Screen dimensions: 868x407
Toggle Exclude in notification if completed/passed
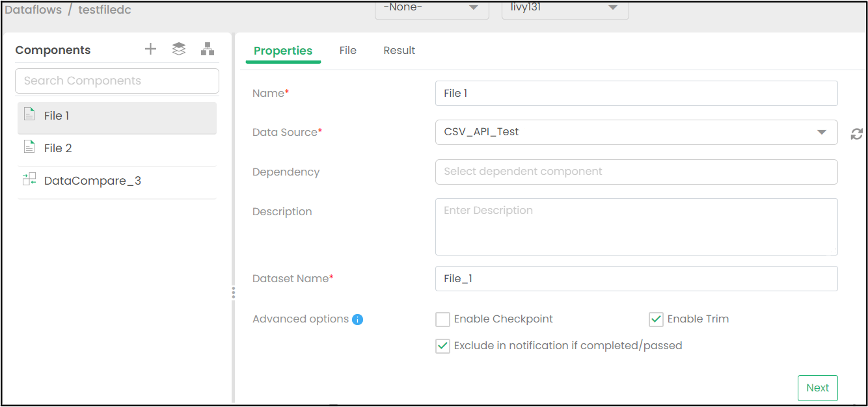(x=442, y=346)
